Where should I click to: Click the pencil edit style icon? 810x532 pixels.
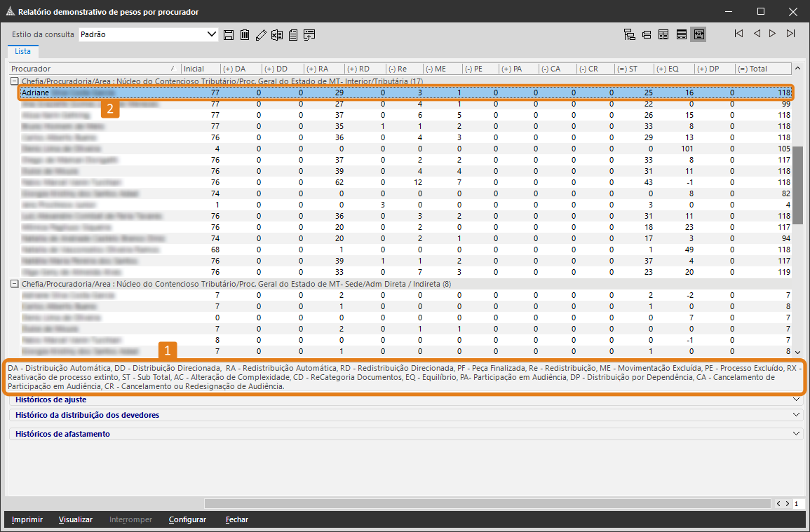pyautogui.click(x=261, y=34)
